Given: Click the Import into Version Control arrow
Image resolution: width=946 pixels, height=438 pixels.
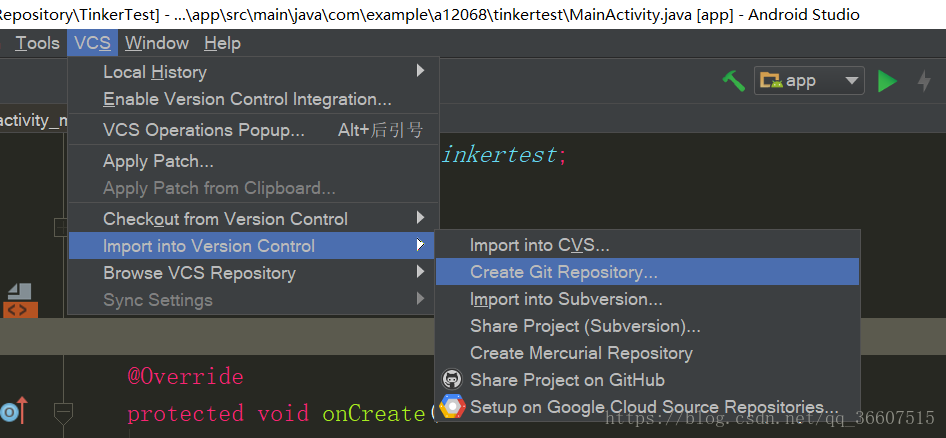Looking at the screenshot, I should coord(421,245).
